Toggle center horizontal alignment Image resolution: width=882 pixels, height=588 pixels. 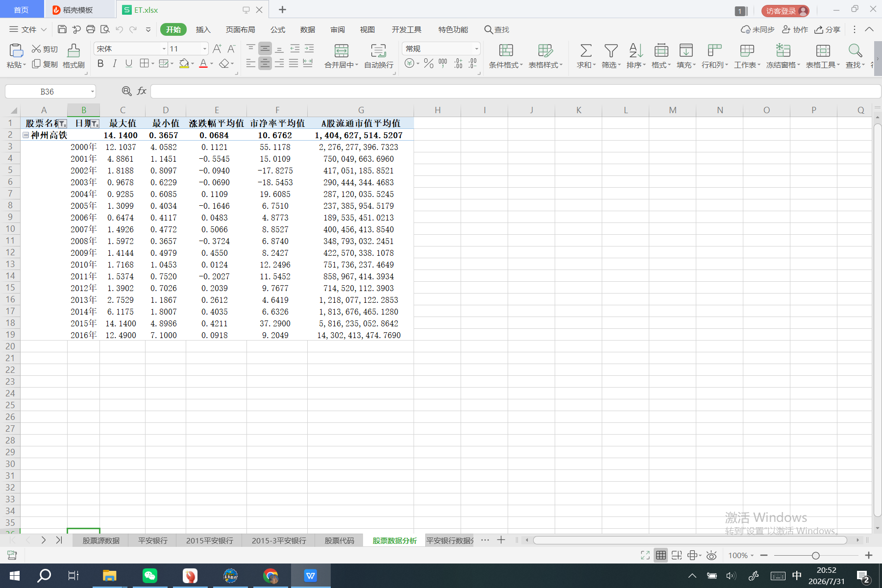tap(265, 63)
